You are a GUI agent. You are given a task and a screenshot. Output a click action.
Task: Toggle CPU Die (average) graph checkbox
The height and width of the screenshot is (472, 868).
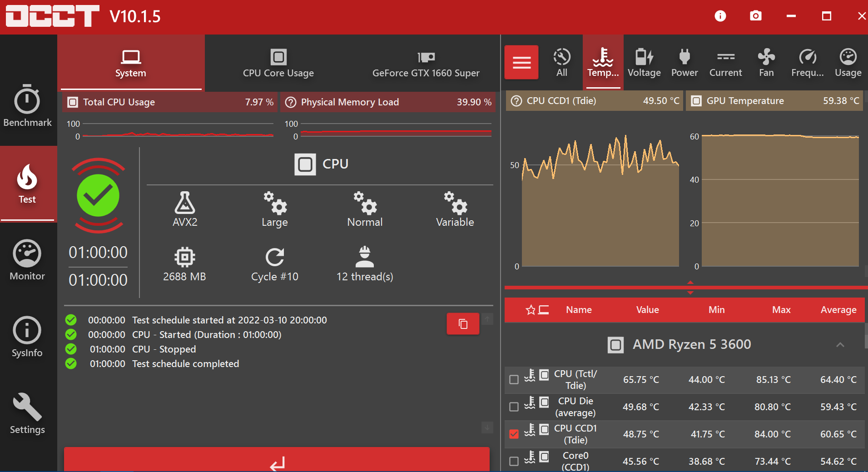coord(514,407)
